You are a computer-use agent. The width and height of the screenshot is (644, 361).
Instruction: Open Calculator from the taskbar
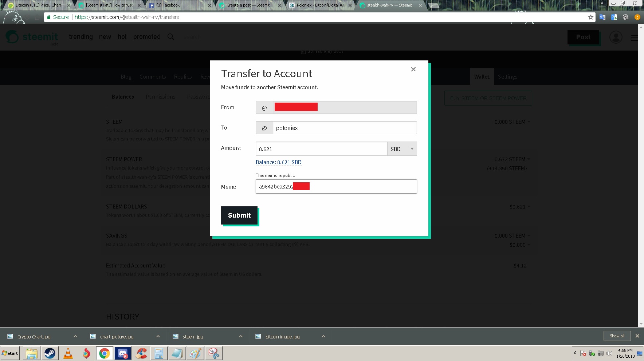159,353
